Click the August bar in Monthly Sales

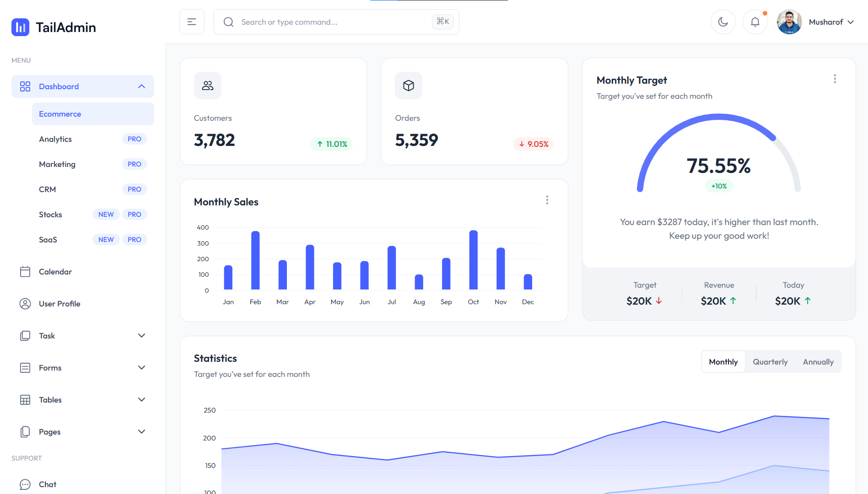tap(419, 282)
